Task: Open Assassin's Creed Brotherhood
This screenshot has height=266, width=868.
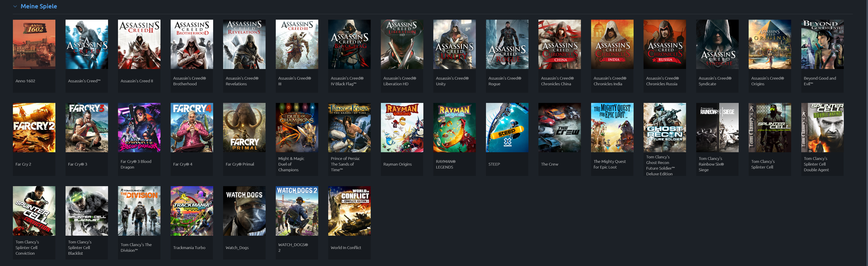Action: click(192, 44)
